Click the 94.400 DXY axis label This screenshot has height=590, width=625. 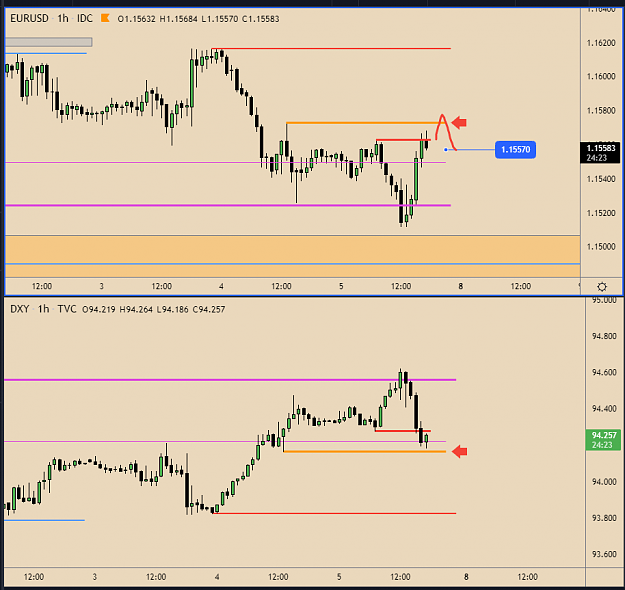[x=604, y=409]
